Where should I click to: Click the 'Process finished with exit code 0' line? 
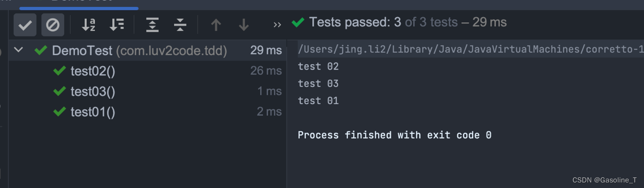(x=394, y=135)
